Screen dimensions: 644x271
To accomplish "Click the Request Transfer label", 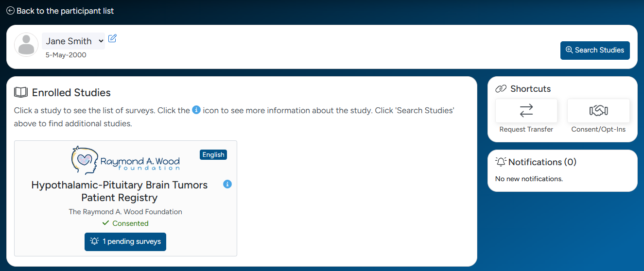I will pos(526,130).
